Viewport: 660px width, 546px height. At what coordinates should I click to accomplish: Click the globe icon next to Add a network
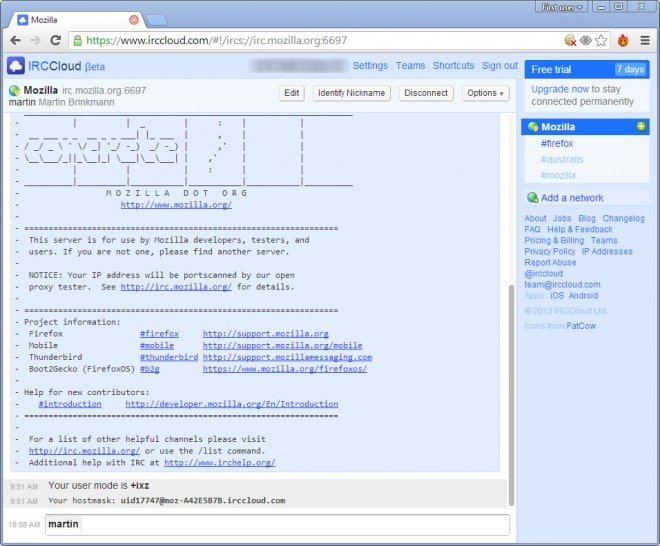(532, 198)
